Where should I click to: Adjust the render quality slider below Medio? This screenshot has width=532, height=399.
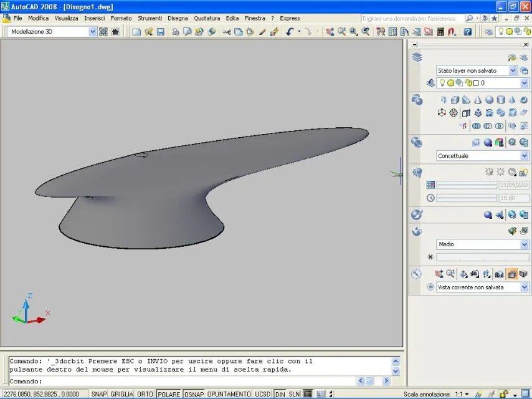click(482, 257)
